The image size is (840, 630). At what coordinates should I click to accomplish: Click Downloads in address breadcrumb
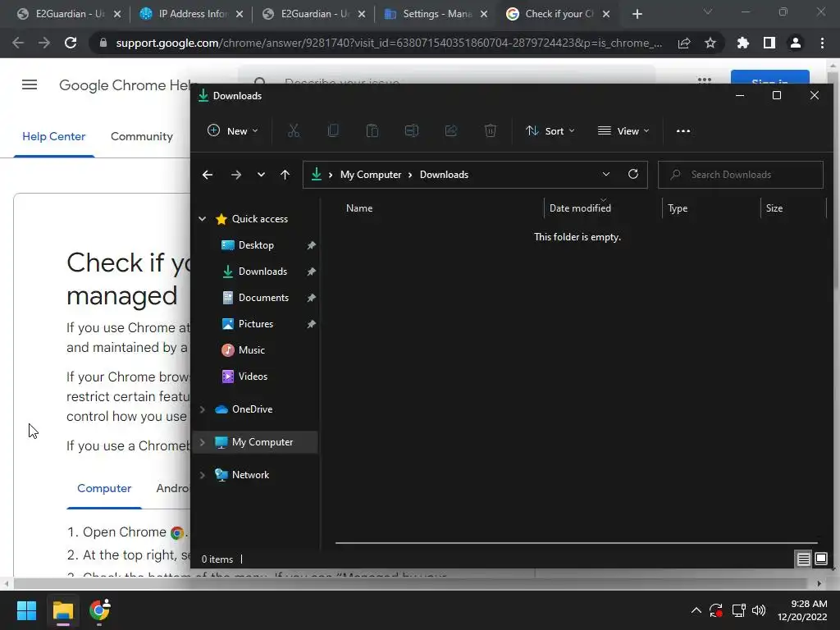click(444, 175)
